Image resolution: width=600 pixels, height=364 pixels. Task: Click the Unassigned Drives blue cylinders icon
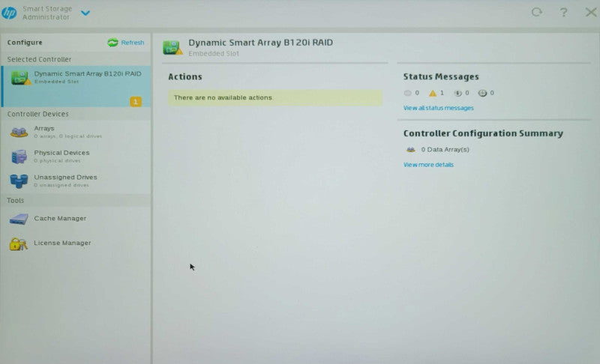[19, 181]
